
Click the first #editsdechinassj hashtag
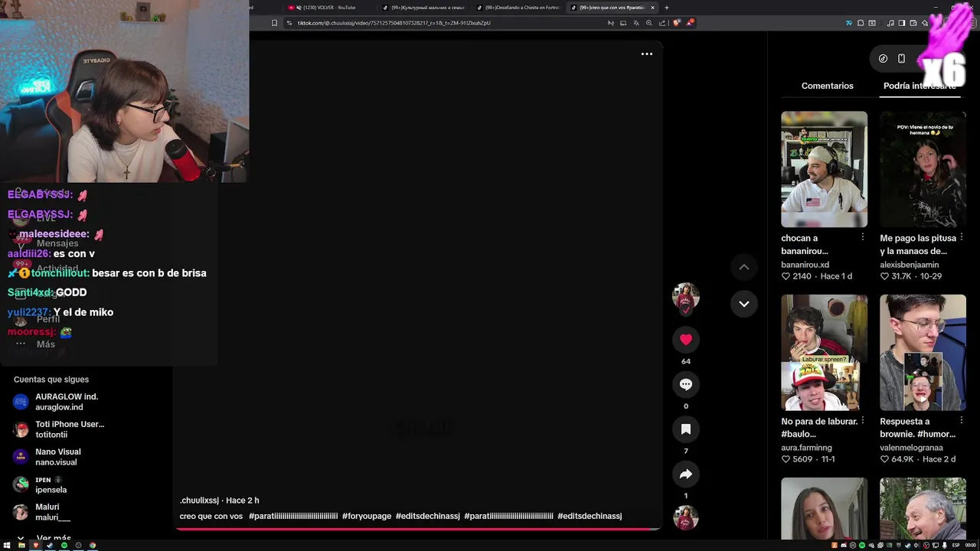click(x=427, y=516)
